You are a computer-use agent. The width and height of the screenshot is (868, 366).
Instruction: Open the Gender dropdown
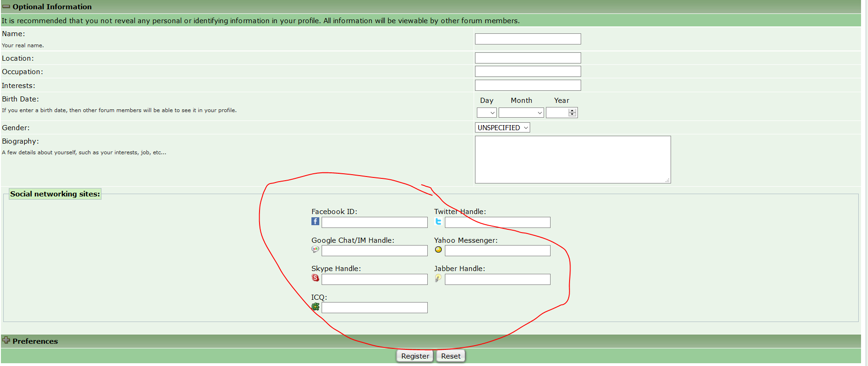(x=502, y=128)
